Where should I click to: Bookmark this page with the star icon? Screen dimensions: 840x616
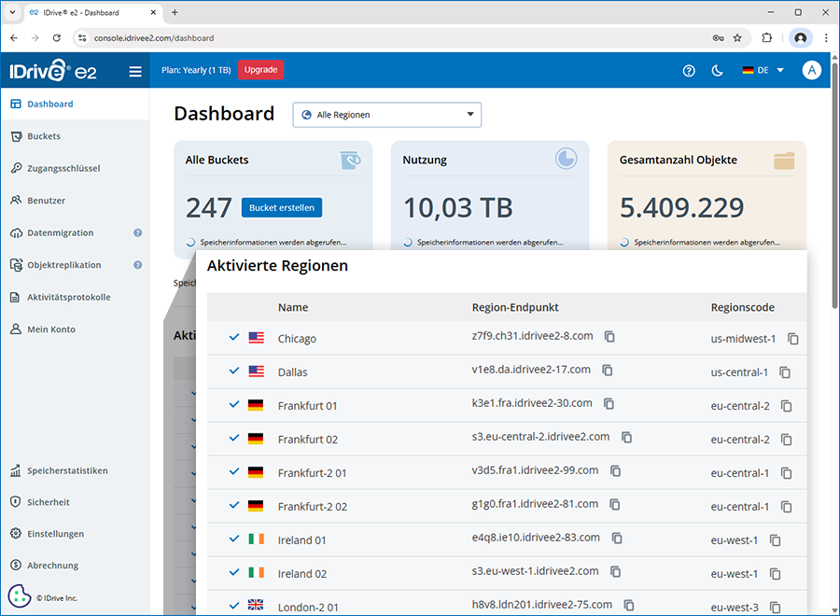(x=737, y=38)
